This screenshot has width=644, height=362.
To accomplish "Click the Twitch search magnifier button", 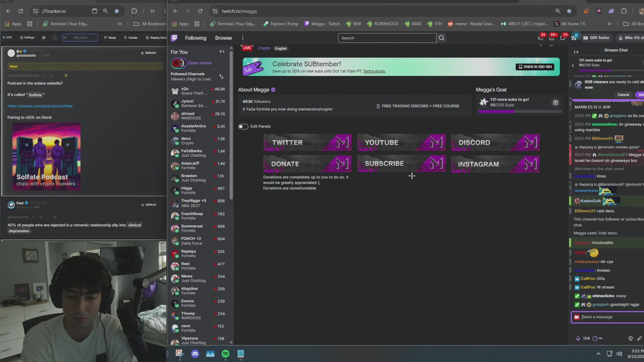I will pos(442,38).
